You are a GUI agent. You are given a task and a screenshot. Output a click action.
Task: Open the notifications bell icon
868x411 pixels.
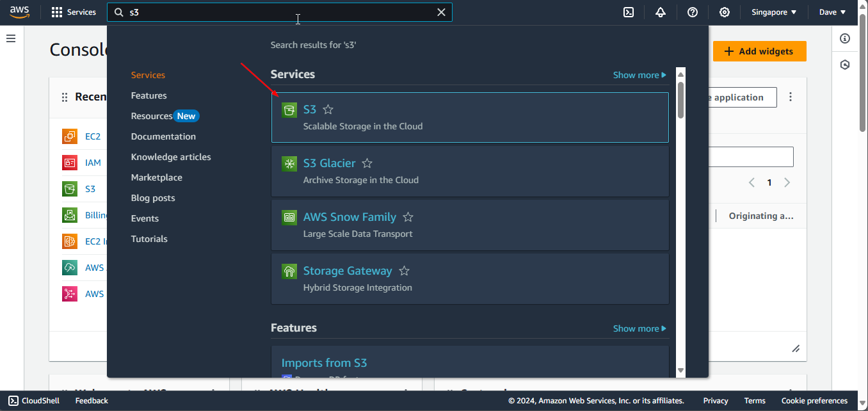pyautogui.click(x=661, y=12)
